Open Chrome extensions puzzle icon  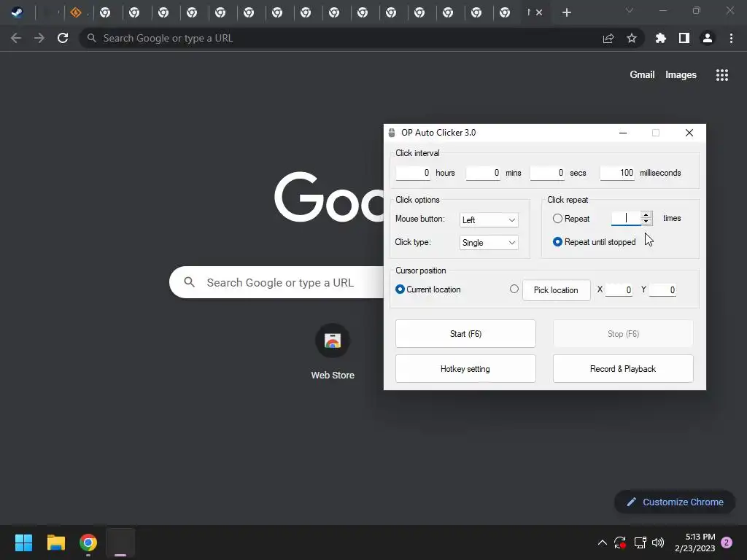click(661, 38)
